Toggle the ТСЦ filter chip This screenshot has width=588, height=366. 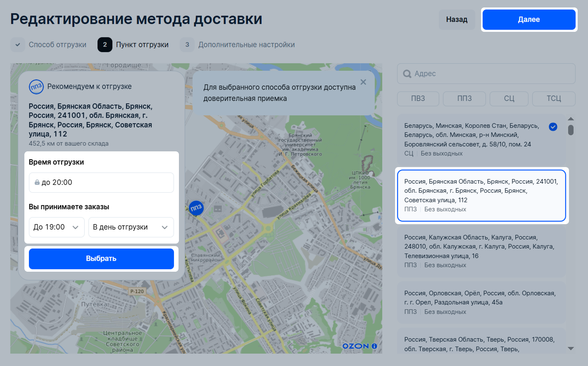pos(553,98)
